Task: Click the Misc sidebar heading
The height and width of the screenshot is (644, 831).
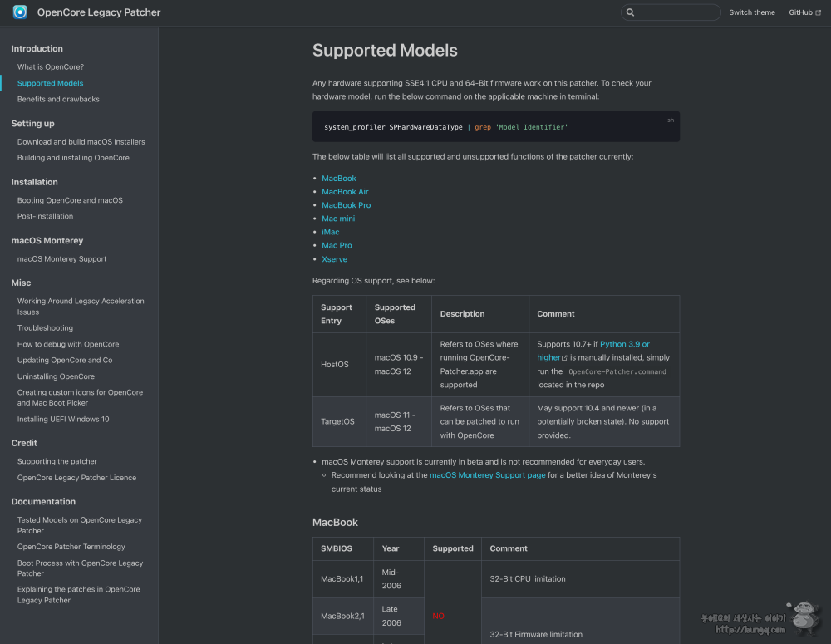Action: 22,283
